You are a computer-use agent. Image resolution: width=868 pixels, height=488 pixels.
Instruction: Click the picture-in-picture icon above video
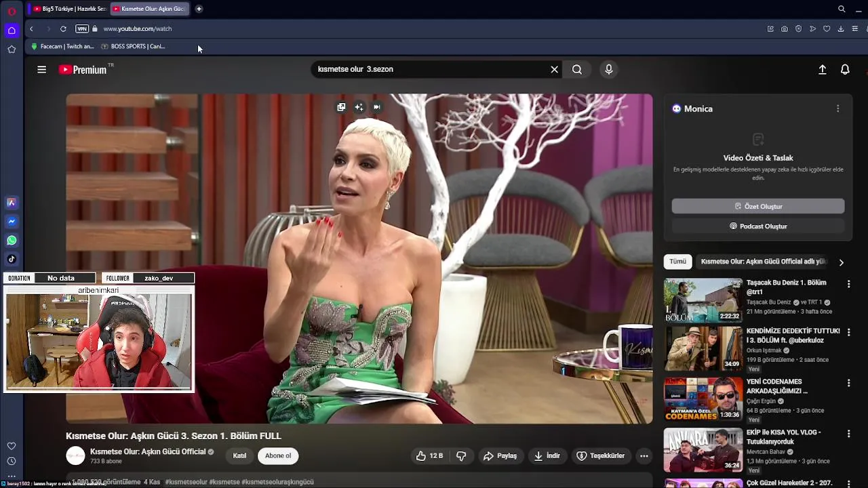[341, 107]
